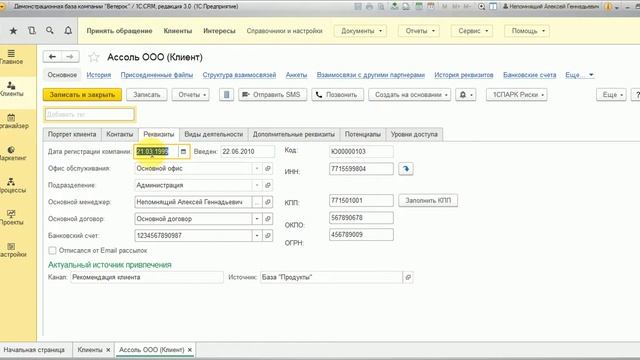Image resolution: width=640 pixels, height=360 pixels.
Task: Fill details by ИНН arrow button
Action: point(406,169)
